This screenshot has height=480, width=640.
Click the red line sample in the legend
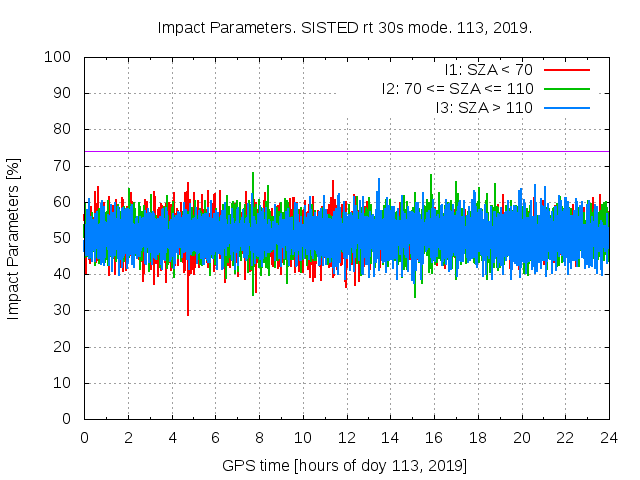pyautogui.click(x=566, y=70)
